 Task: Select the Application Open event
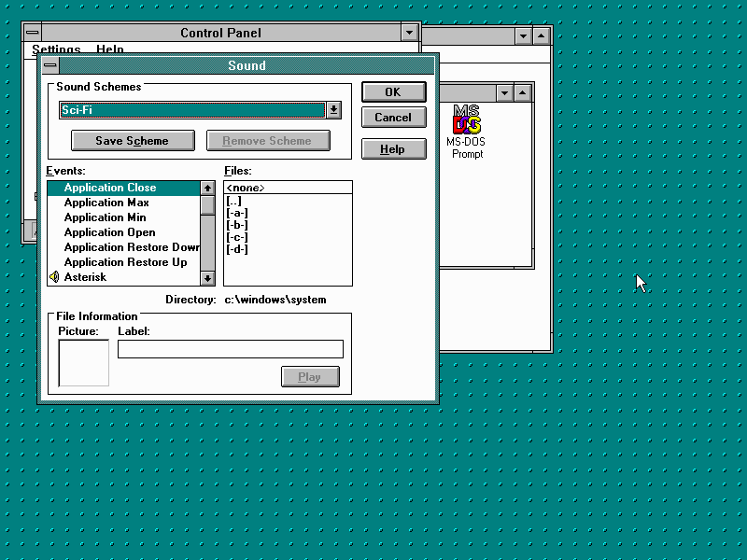tap(109, 232)
